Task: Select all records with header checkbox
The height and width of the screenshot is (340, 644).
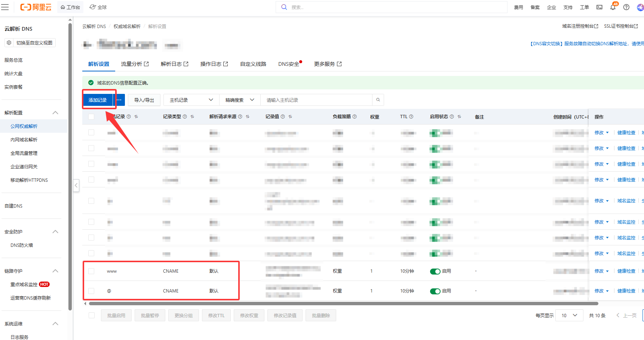Action: coord(91,117)
